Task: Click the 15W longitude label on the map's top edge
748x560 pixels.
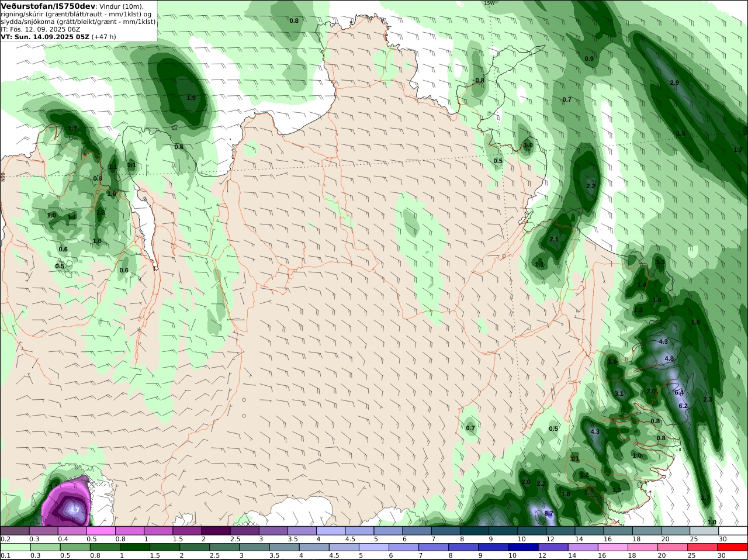Action: pos(489,3)
